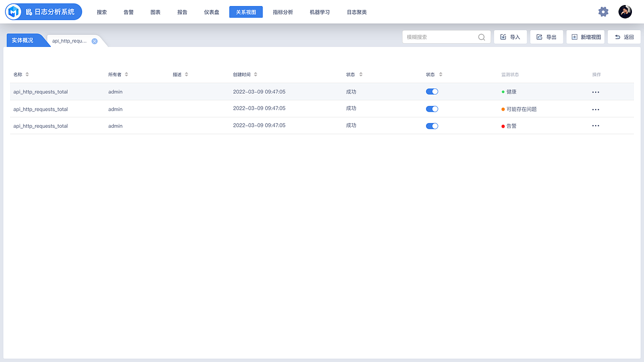Image resolution: width=644 pixels, height=362 pixels.
Task: Open the settings gear in the top bar
Action: pyautogui.click(x=603, y=12)
